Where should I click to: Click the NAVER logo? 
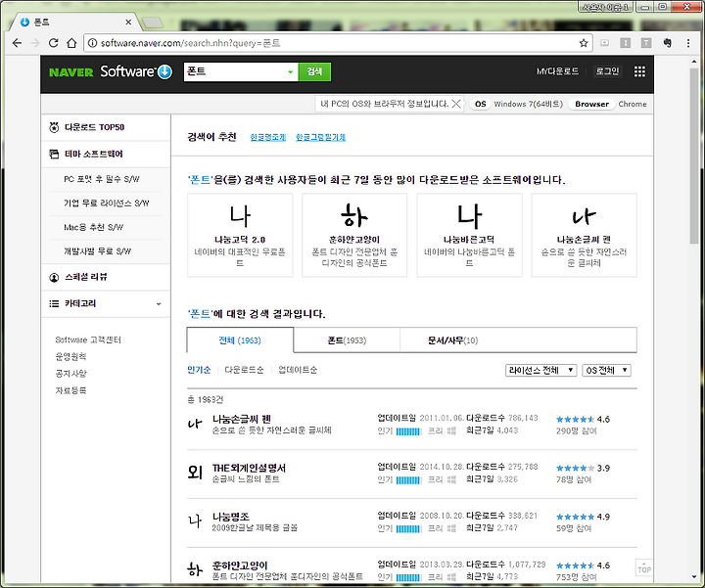(71, 71)
